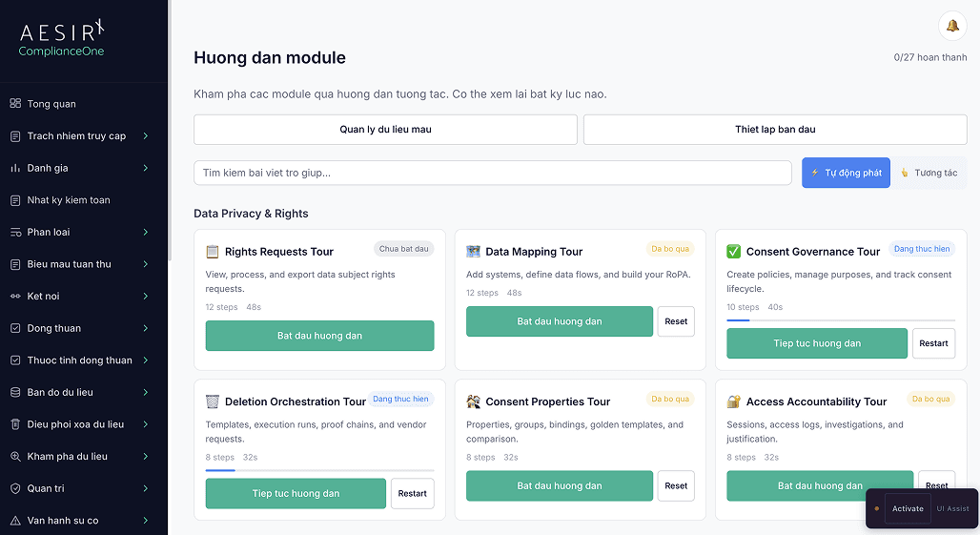
Task: Switch to Tự động phát mode
Action: click(846, 173)
